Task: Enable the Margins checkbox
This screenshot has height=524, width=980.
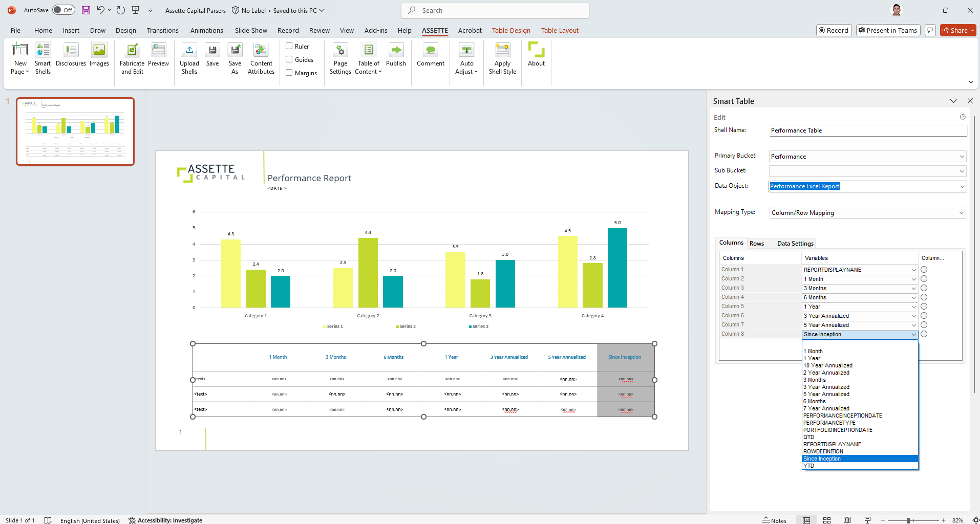Action: click(x=289, y=73)
